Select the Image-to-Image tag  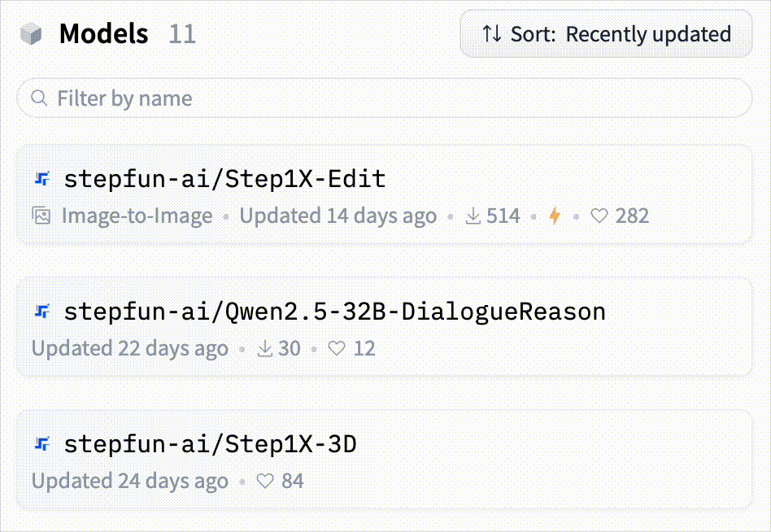[x=137, y=216]
